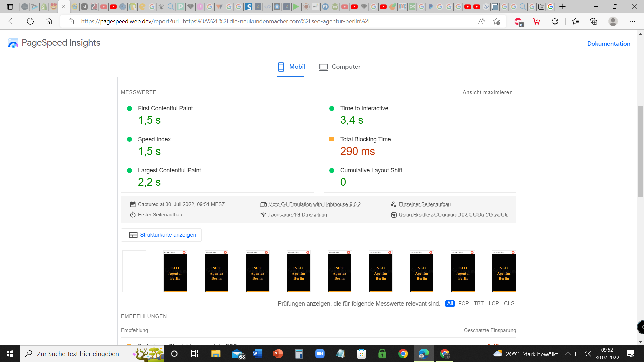Open the Collections icon in toolbar
This screenshot has height=362, width=644.
(x=594, y=21)
